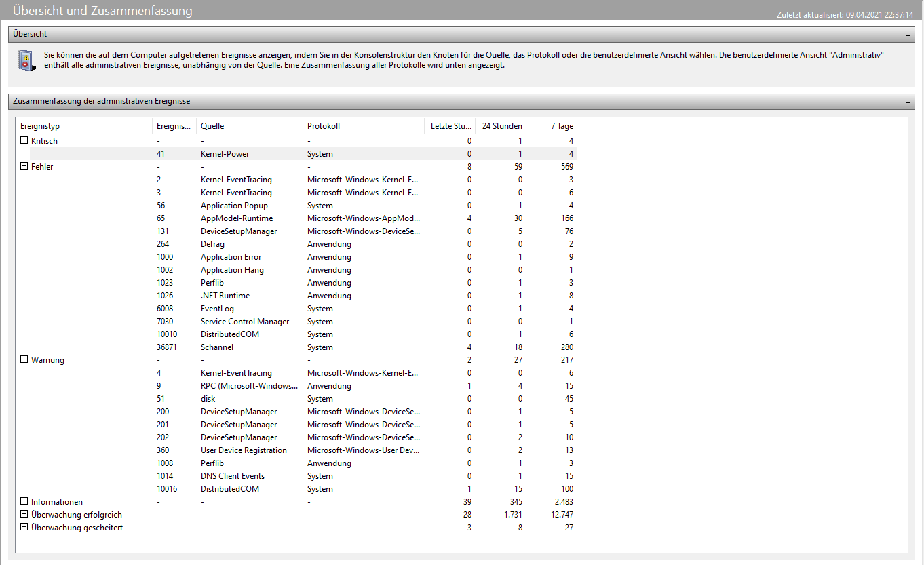Select the DeviceSetupManager event 131 row

[303, 231]
